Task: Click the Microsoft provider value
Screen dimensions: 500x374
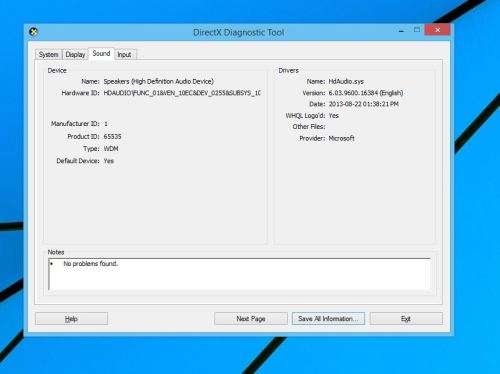Action: [341, 138]
